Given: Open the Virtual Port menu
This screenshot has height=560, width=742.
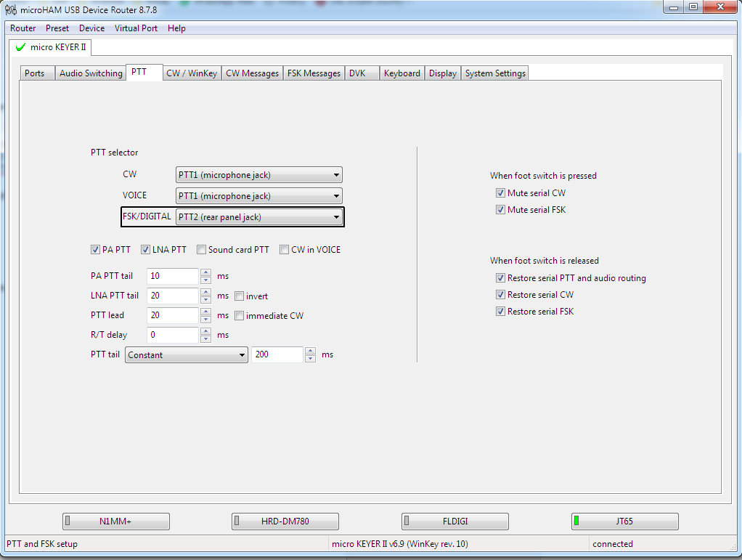Looking at the screenshot, I should [136, 28].
